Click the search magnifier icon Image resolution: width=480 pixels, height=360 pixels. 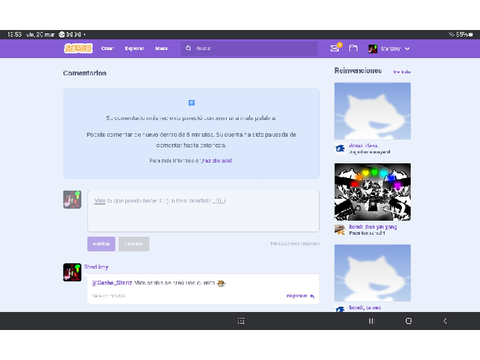[189, 48]
